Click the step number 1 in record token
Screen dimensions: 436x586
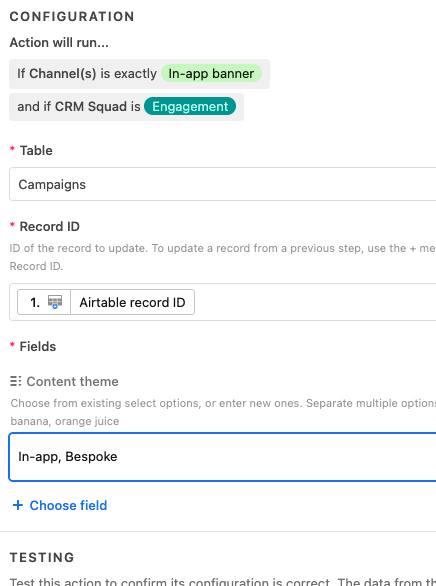pyautogui.click(x=35, y=302)
